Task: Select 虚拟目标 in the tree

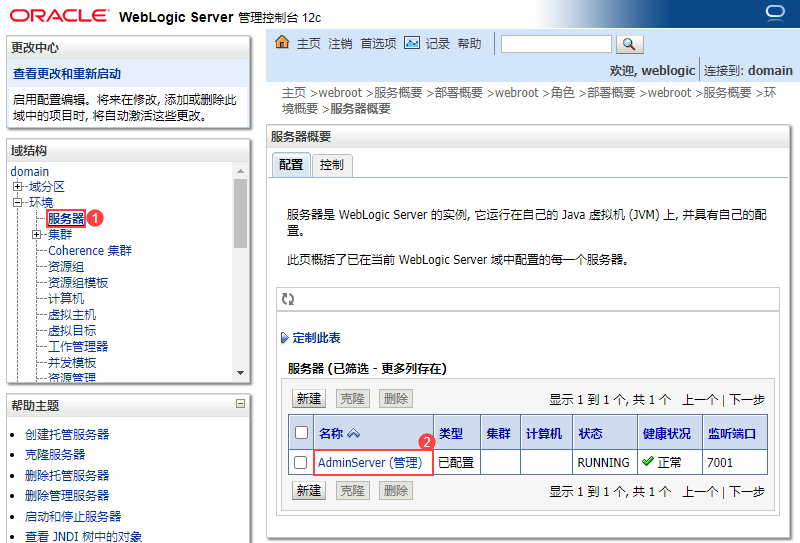Action: tap(72, 331)
